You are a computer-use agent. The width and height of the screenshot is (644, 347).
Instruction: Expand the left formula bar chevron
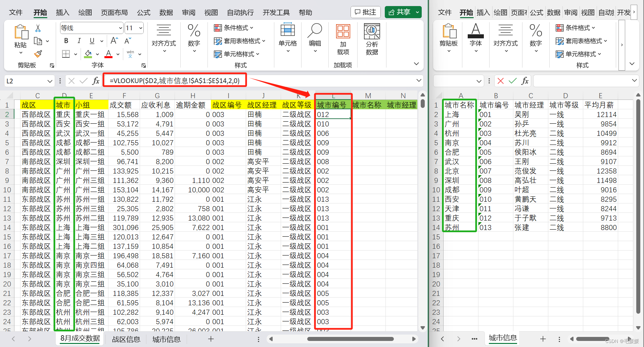pos(419,80)
